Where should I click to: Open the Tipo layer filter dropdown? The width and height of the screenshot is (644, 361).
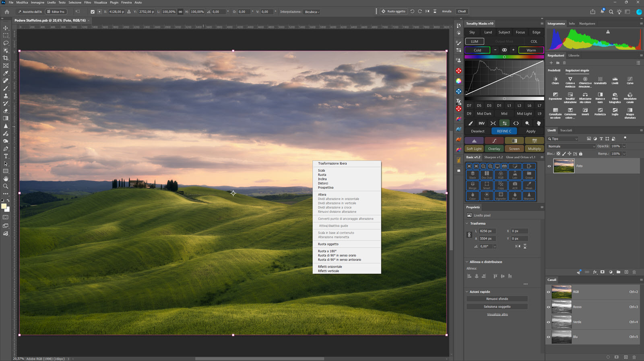pyautogui.click(x=563, y=139)
